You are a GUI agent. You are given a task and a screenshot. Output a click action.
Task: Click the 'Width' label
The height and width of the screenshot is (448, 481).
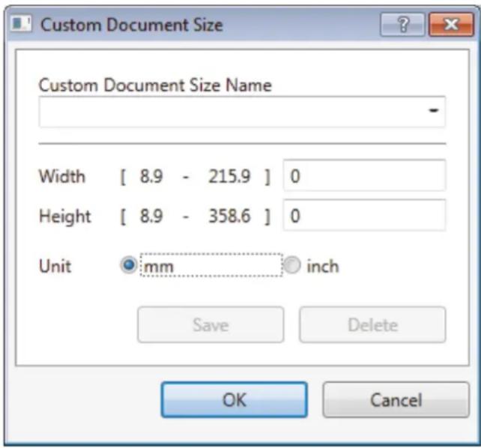(x=62, y=176)
